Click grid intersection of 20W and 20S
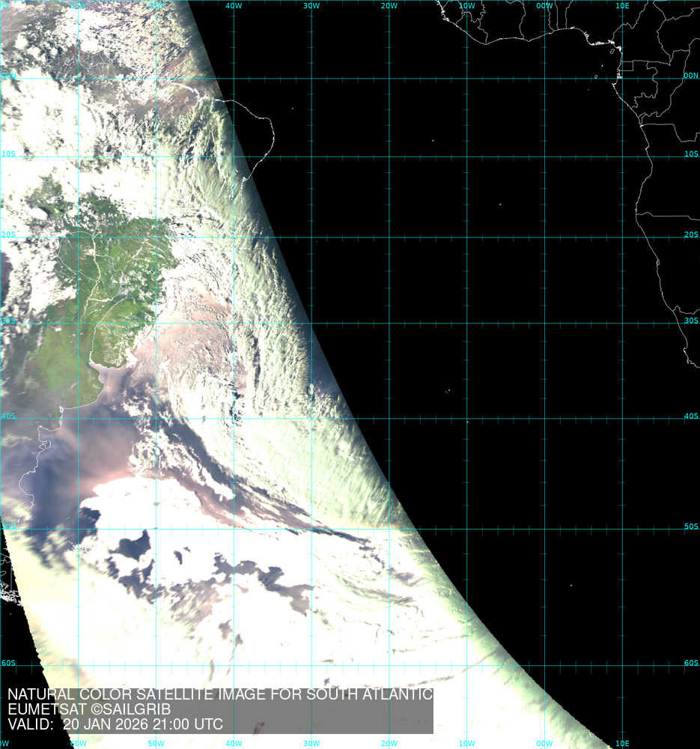The width and height of the screenshot is (700, 749). (x=389, y=237)
